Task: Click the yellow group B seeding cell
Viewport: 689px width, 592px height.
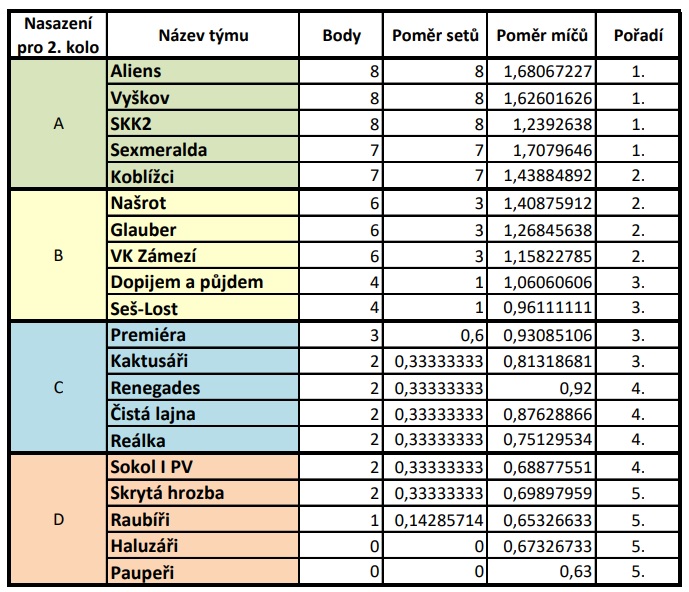Action: click(58, 255)
